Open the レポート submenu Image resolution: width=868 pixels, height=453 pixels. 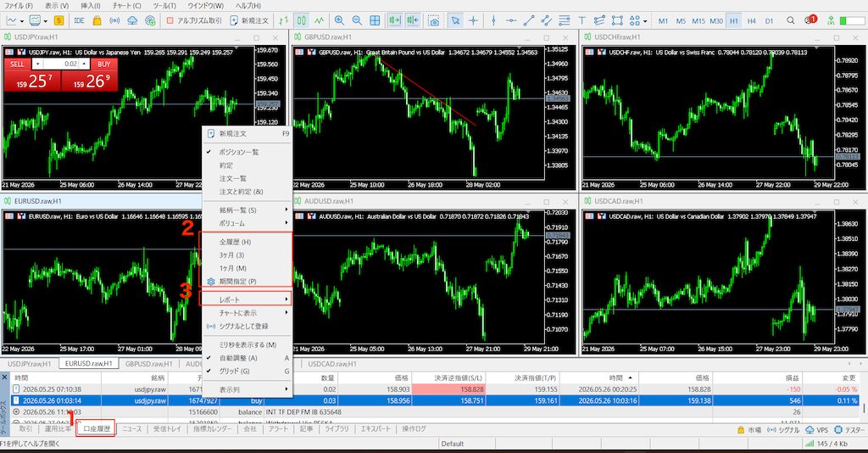[247, 299]
